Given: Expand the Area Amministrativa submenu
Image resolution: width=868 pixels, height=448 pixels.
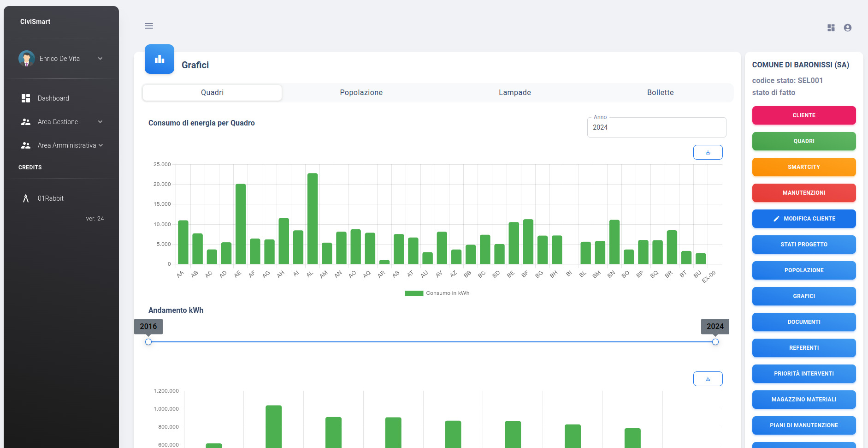Looking at the screenshot, I should pos(100,145).
